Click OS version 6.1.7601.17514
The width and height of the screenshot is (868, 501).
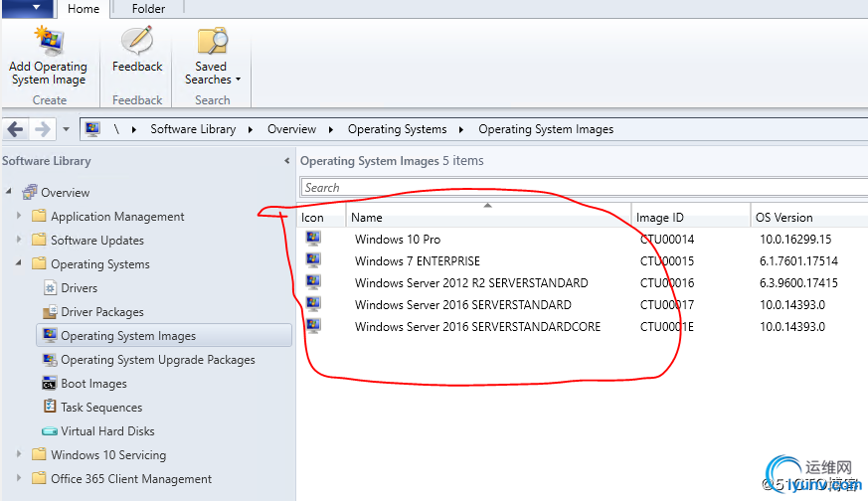798,260
